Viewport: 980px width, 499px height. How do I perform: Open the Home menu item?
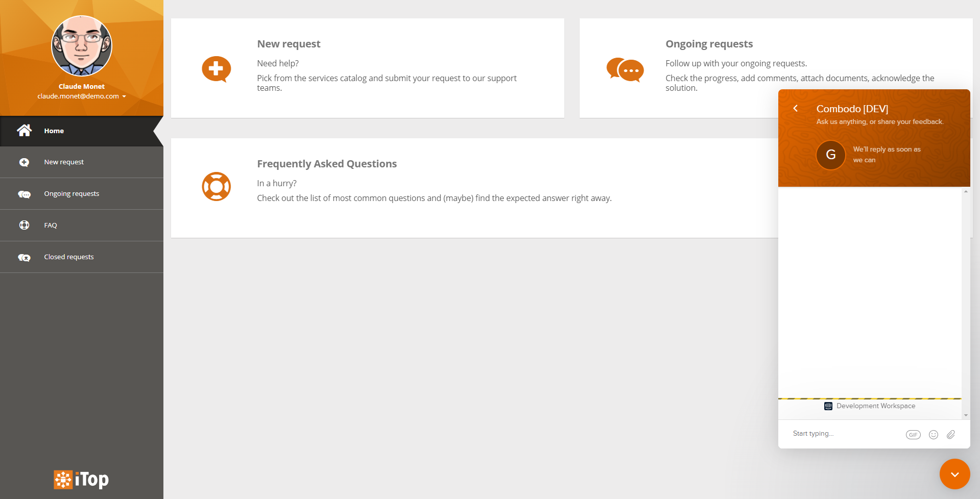click(x=54, y=131)
